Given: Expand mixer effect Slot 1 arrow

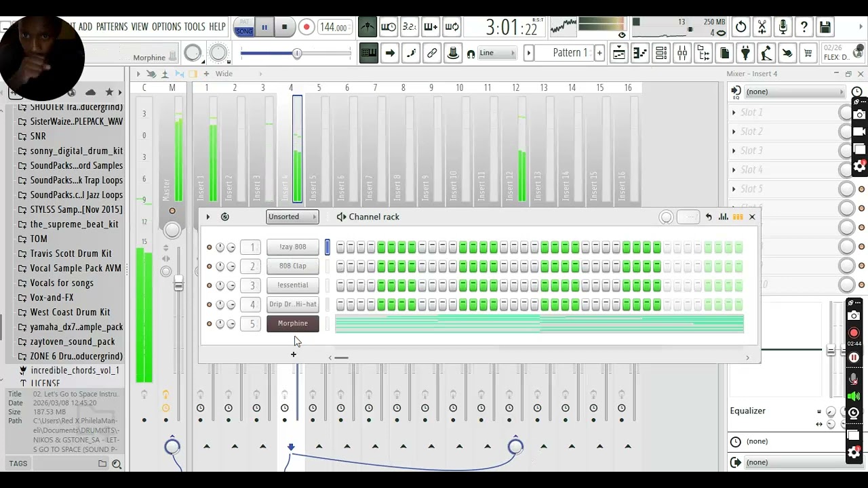Looking at the screenshot, I should click(734, 113).
